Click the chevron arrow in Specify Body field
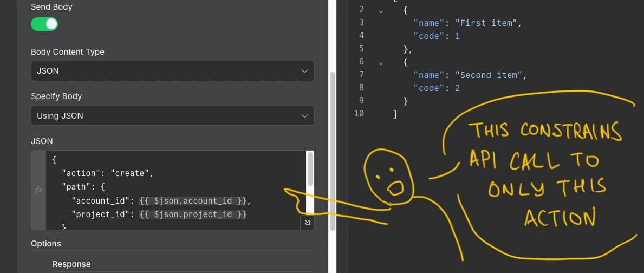This screenshot has width=644, height=273. pos(304,115)
